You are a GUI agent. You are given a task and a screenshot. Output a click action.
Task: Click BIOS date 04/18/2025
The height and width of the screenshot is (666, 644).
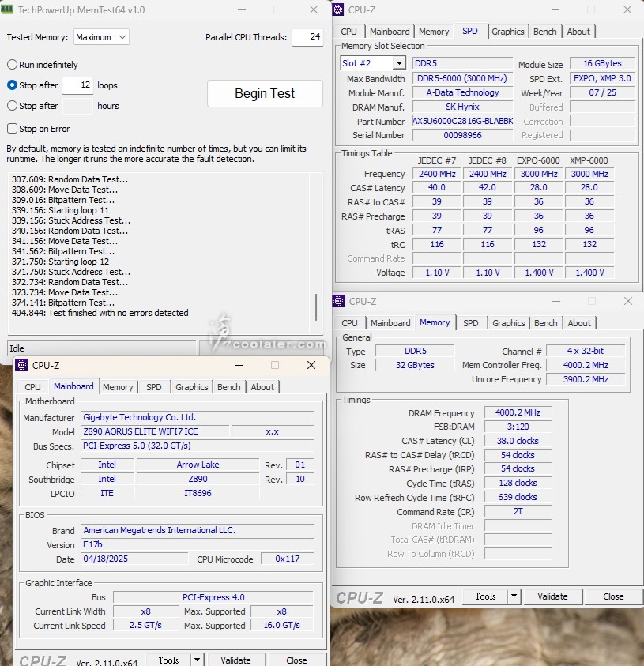coord(134,559)
